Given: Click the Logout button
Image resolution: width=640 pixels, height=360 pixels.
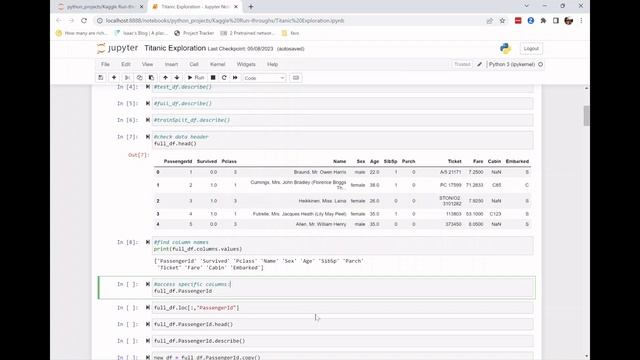Looking at the screenshot, I should tap(531, 49).
